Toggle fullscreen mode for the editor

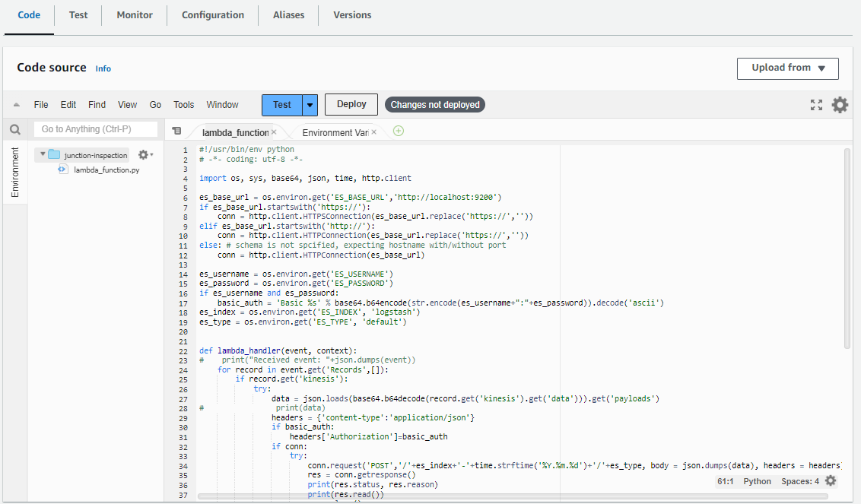[x=816, y=105]
